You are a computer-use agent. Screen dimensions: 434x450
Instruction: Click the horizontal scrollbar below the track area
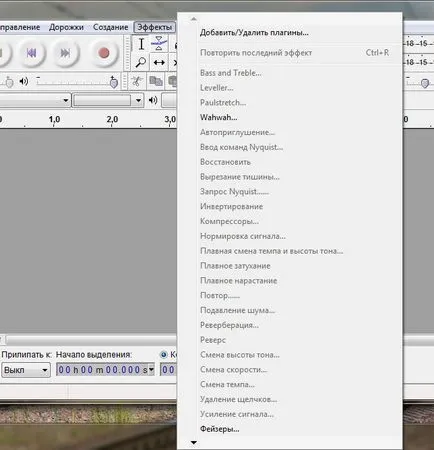pos(91,340)
